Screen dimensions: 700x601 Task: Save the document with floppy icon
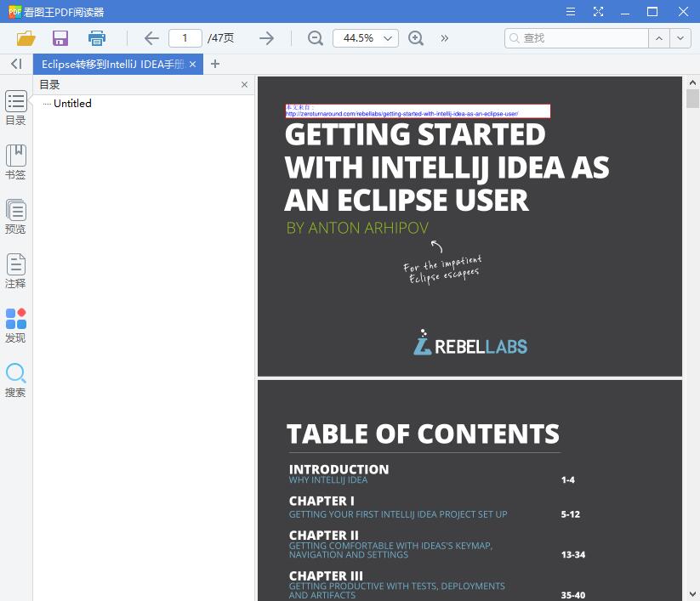pyautogui.click(x=60, y=38)
